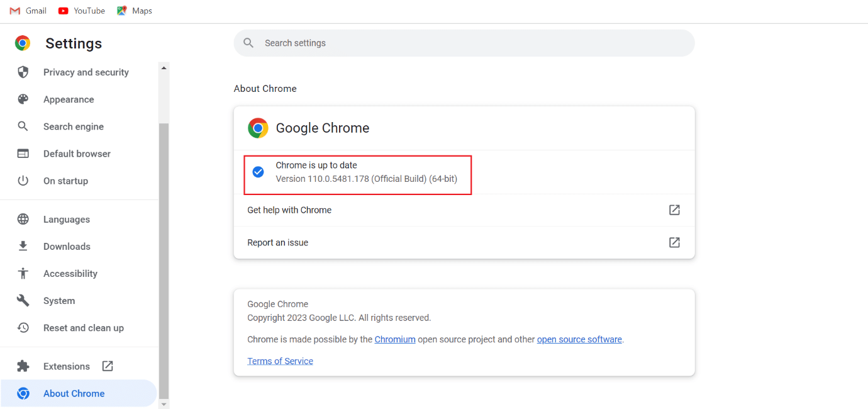Open Languages via the globe icon
868x409 pixels.
point(23,219)
